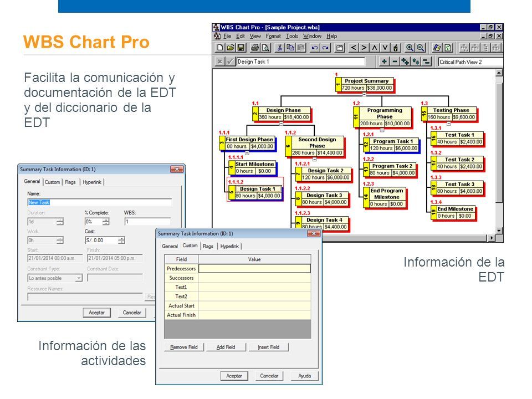Open the Help menu
This screenshot has height=399, width=532.
click(x=332, y=36)
